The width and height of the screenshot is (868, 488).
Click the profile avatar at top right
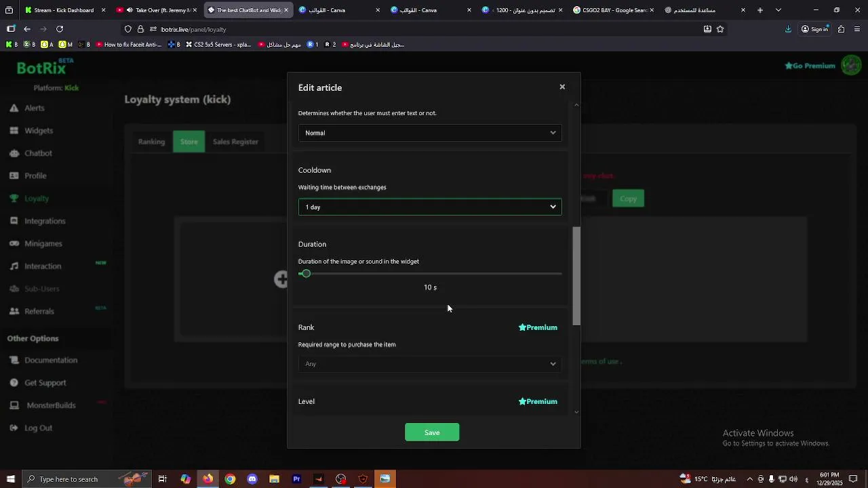(x=851, y=66)
